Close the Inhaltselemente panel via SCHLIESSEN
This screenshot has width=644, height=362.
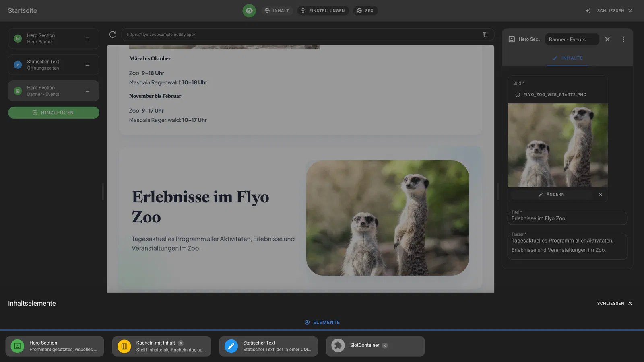coord(615,304)
